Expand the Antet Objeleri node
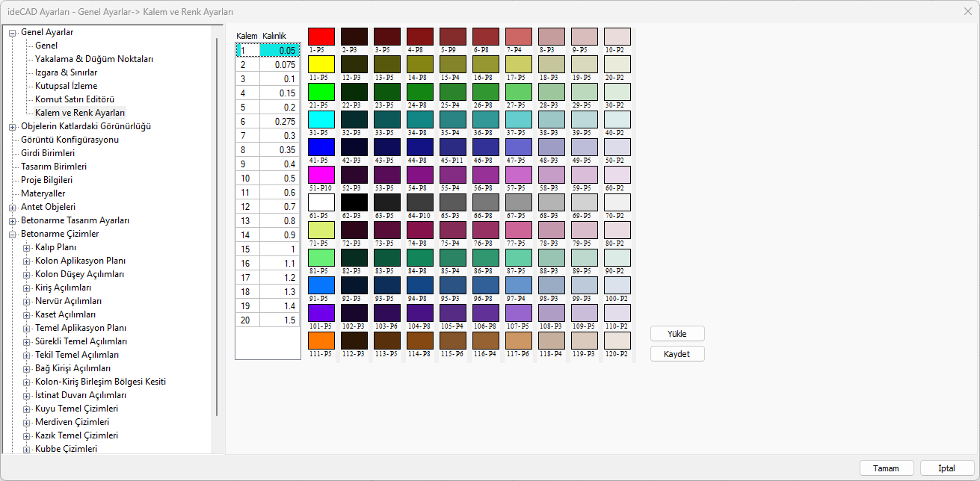 click(x=13, y=207)
